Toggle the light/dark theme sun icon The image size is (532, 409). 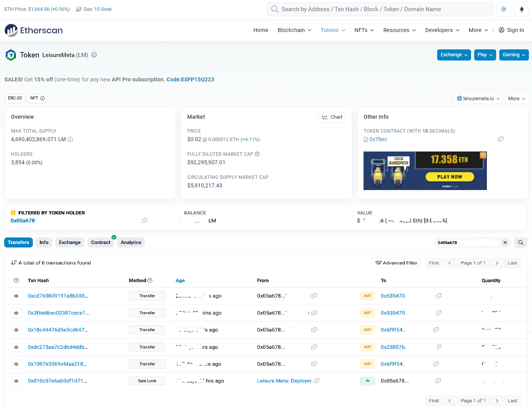[x=503, y=9]
